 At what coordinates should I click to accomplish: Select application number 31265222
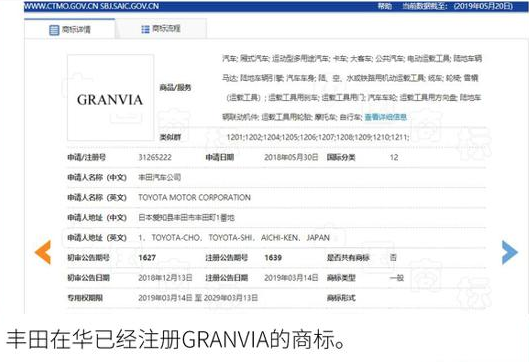coord(155,157)
